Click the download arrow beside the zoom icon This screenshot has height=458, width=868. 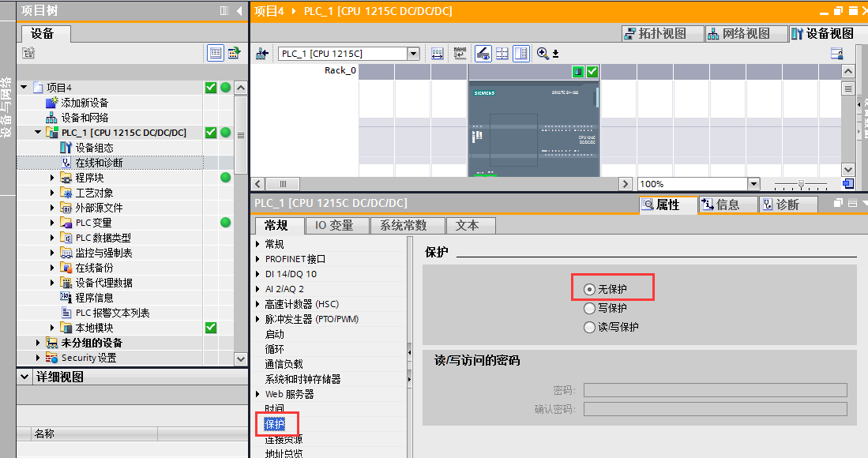pos(556,54)
